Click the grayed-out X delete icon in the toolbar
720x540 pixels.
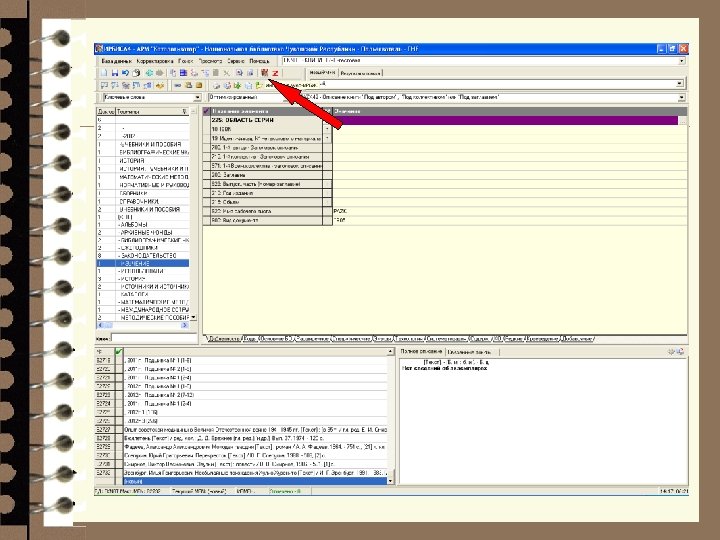226,73
